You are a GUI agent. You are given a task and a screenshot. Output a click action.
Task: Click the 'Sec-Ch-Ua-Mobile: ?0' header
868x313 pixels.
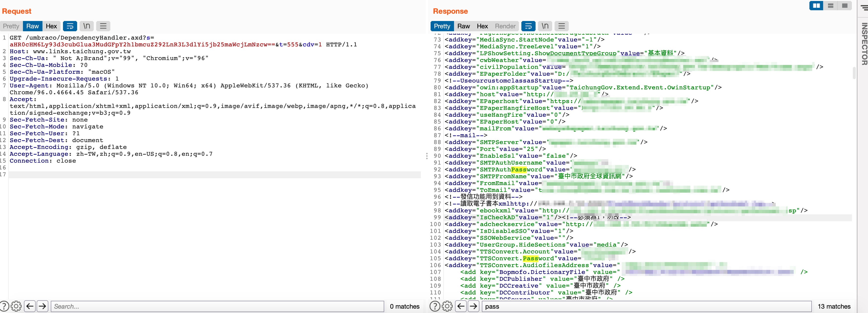coord(49,65)
